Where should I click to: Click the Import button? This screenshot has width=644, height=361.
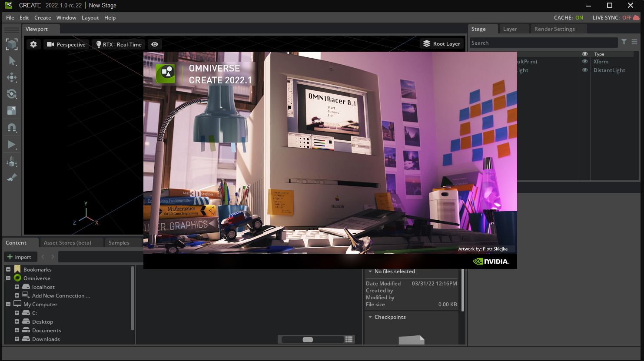point(20,257)
